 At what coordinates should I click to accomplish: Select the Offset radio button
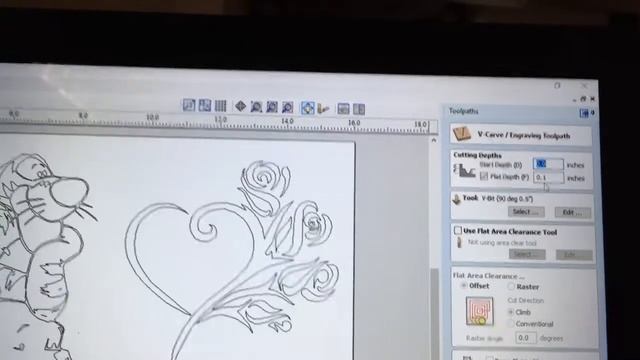464,286
